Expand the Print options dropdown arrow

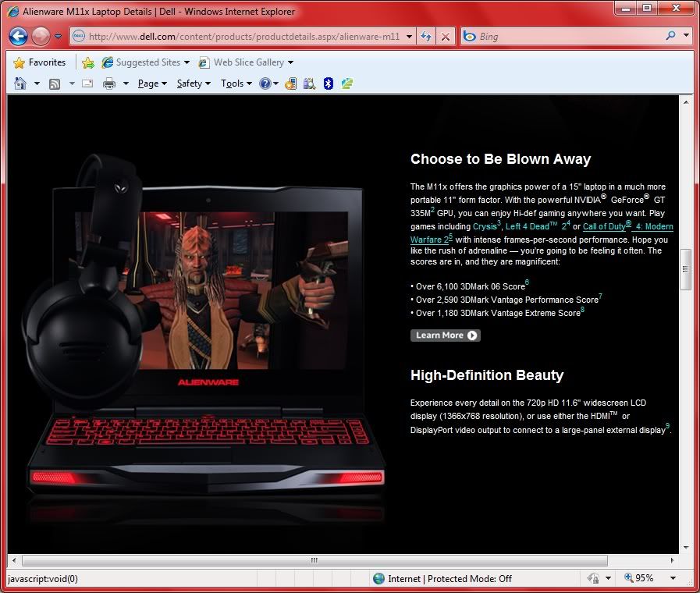pos(126,83)
